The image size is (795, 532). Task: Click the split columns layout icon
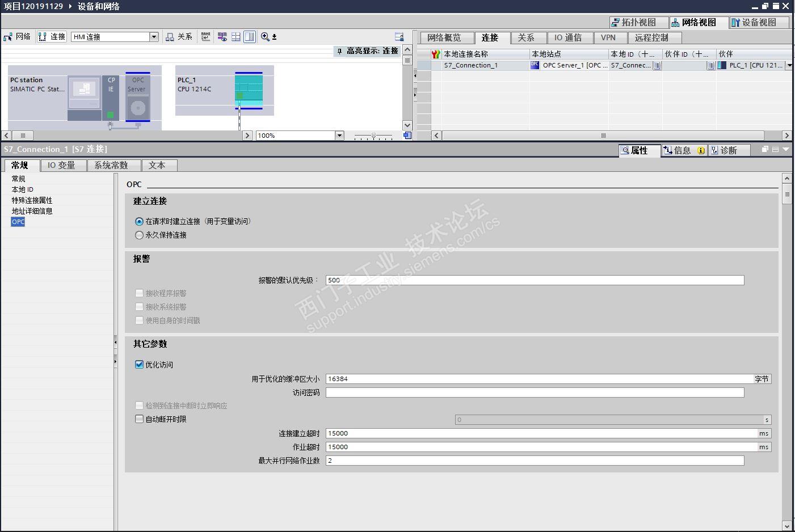click(250, 37)
